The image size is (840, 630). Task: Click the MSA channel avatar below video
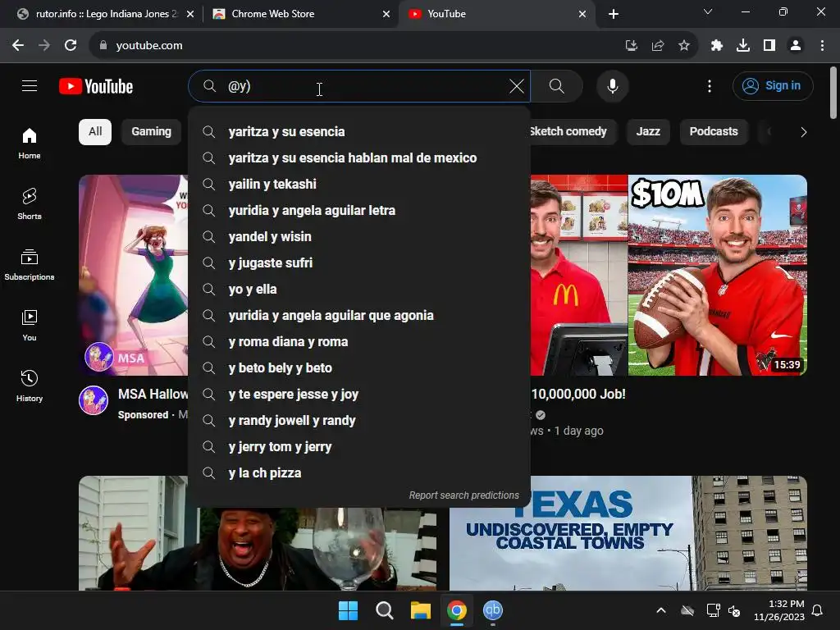94,400
